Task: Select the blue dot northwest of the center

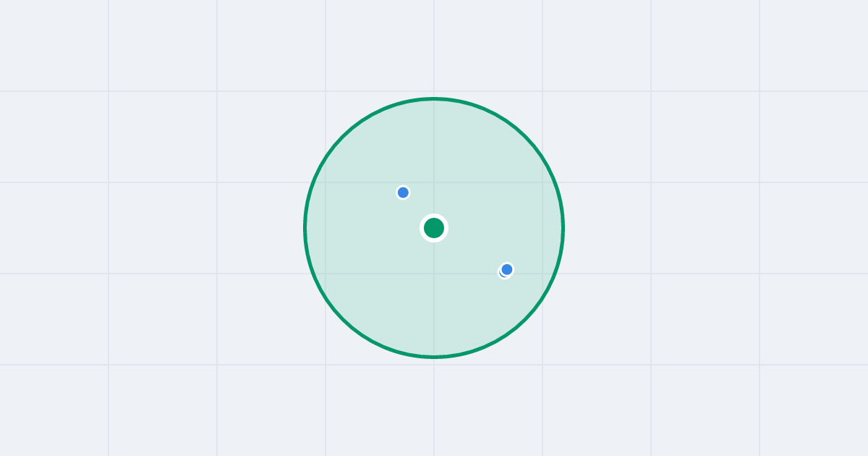Action: pyautogui.click(x=403, y=193)
